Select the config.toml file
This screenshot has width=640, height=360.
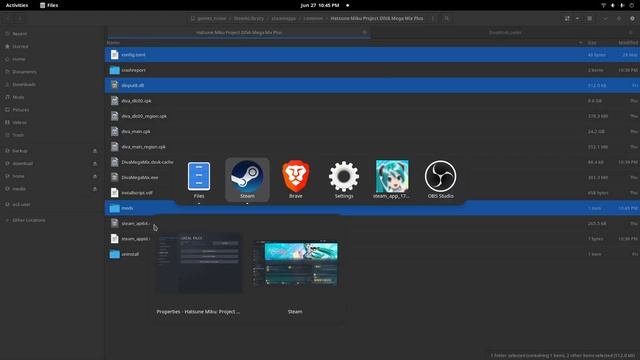pyautogui.click(x=372, y=55)
